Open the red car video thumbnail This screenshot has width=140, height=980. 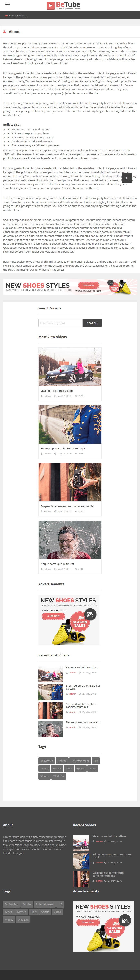tap(70, 367)
